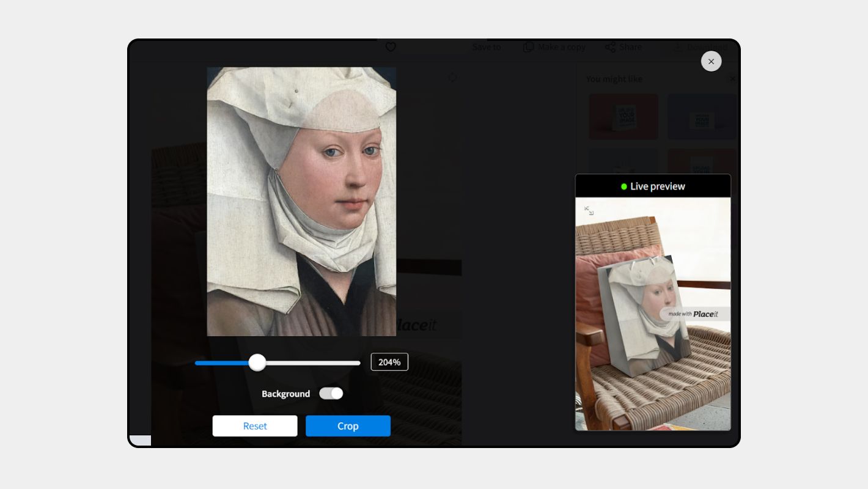Click the 204% zoom percentage field
The image size is (868, 489).
click(x=389, y=362)
